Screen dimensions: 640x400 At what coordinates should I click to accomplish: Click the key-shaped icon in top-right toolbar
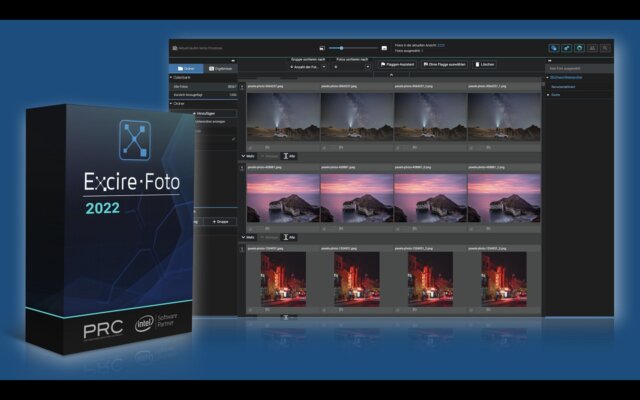(x=567, y=48)
